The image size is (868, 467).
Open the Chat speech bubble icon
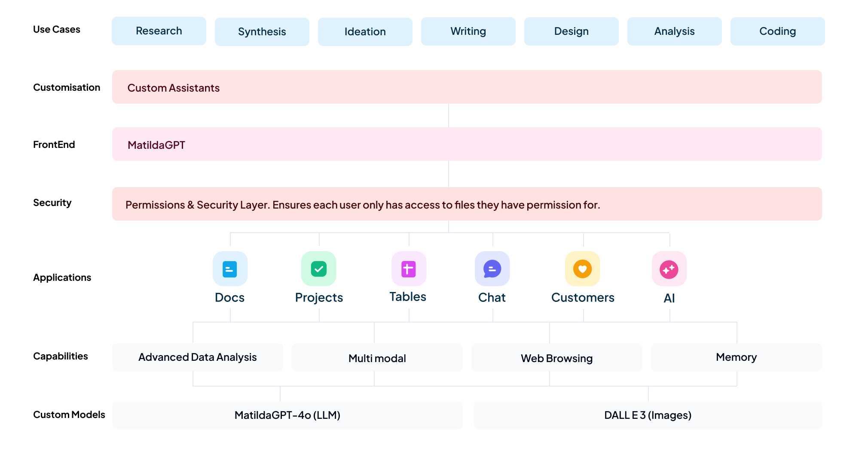click(x=492, y=269)
